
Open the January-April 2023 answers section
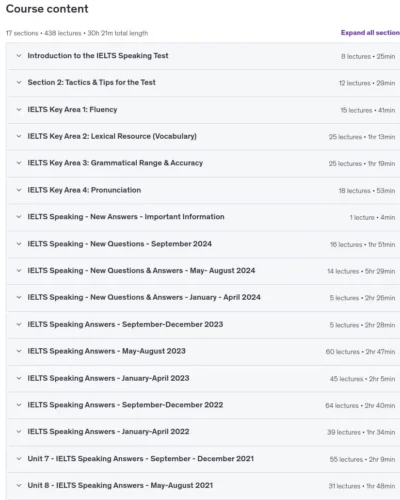tap(108, 378)
